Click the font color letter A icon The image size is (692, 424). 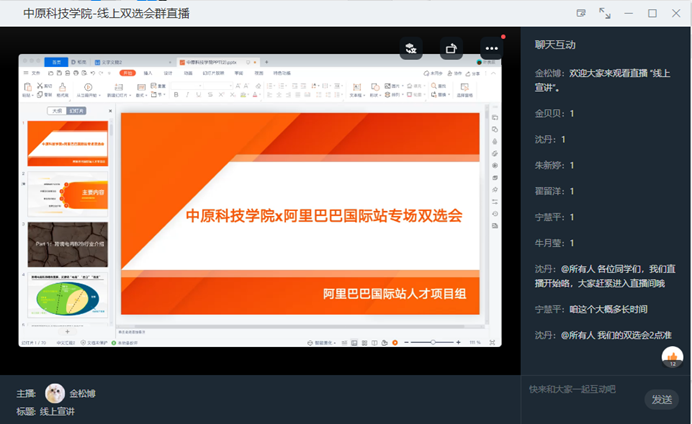pos(255,94)
